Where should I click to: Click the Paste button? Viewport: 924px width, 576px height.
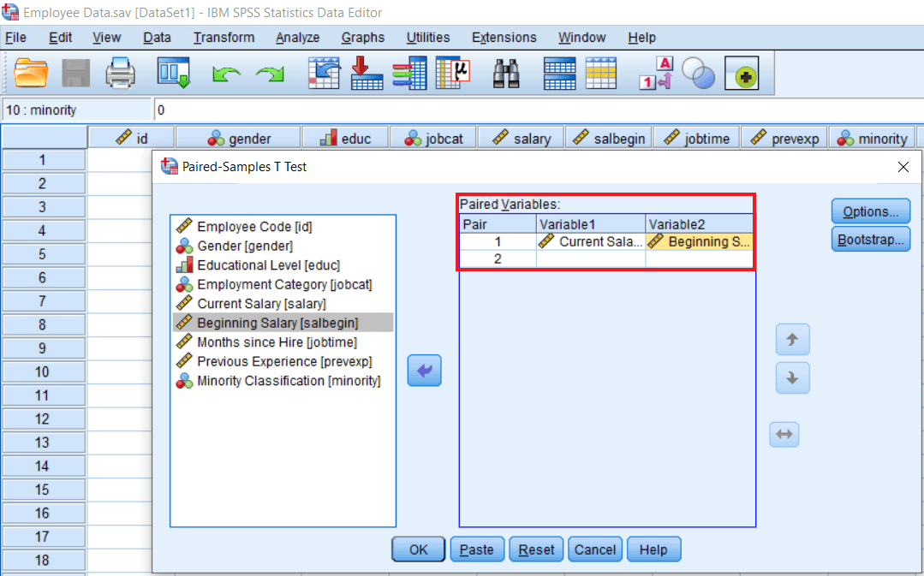[477, 549]
